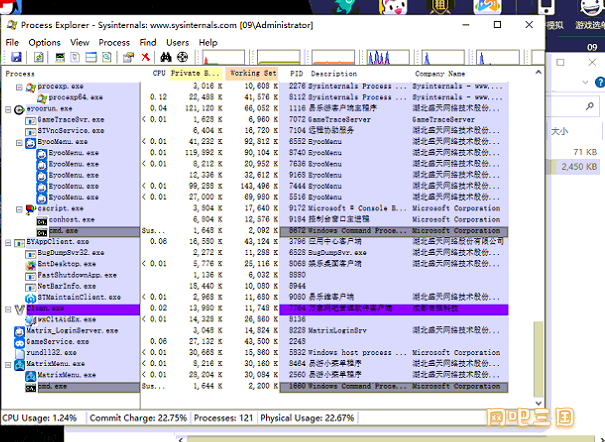Select the procexp64.exe process row
The width and height of the screenshot is (605, 442).
pyautogui.click(x=255, y=98)
